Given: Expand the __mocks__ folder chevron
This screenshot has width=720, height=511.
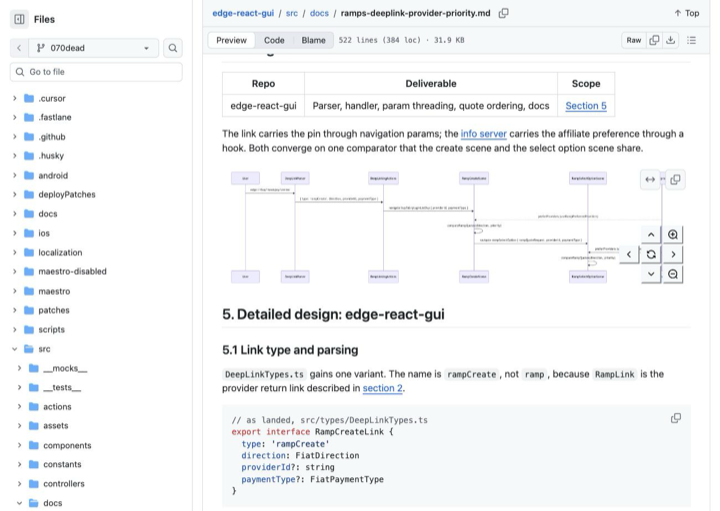Looking at the screenshot, I should tap(19, 368).
